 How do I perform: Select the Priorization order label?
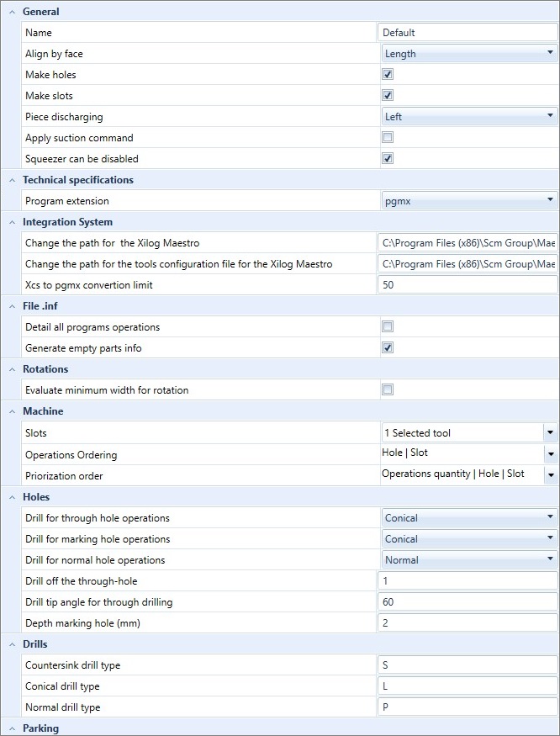(x=64, y=476)
